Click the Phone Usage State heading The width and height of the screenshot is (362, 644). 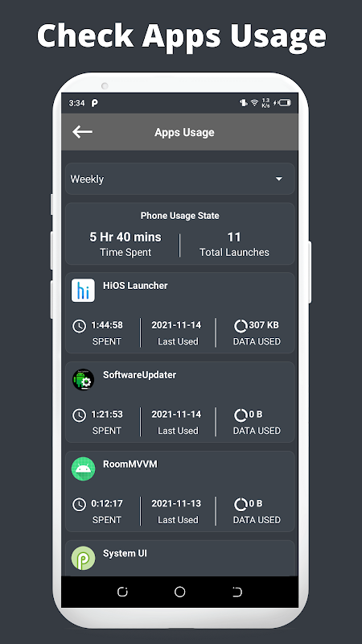point(179,216)
